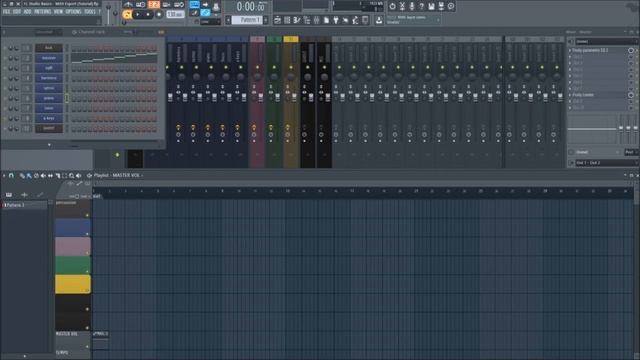Screen dimensions: 640x360
Task: Toggle the playlist snap magnet icon
Action: (x=11, y=176)
